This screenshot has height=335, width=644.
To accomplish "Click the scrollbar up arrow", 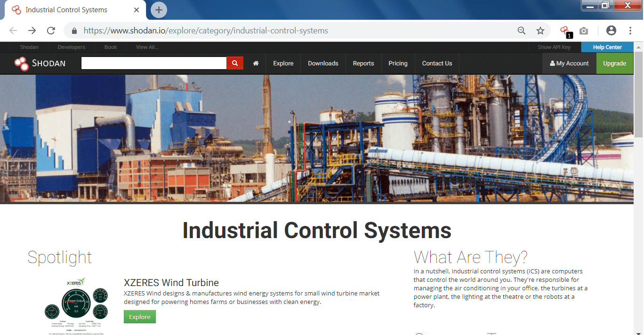I will [x=639, y=47].
